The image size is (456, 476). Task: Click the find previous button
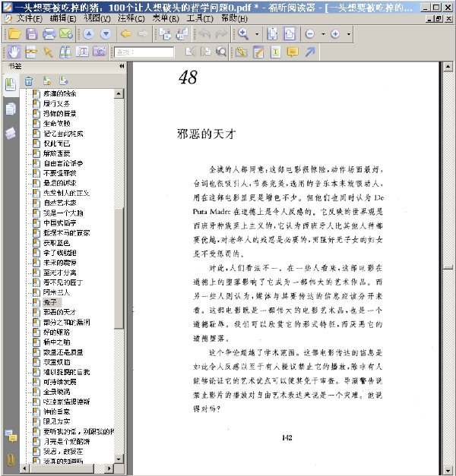tap(191, 52)
